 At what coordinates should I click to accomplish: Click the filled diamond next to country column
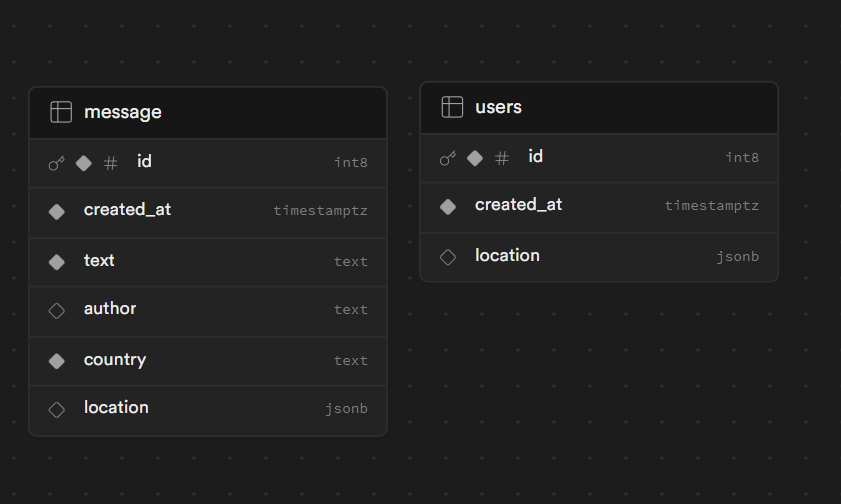pos(57,361)
